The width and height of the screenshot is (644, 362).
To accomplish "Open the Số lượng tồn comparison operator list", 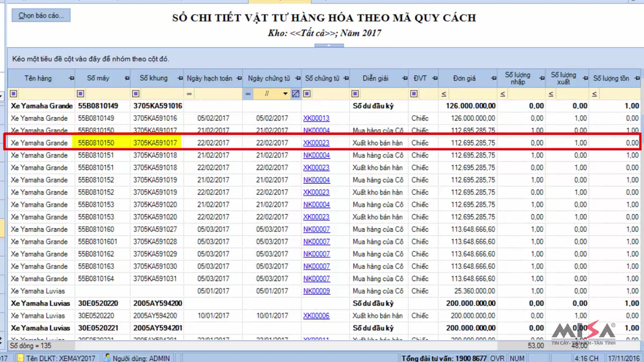I will pyautogui.click(x=594, y=94).
